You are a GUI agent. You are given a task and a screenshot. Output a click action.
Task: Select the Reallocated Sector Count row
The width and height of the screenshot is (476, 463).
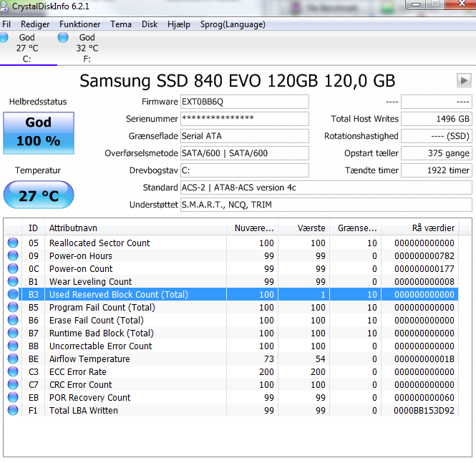(x=231, y=243)
